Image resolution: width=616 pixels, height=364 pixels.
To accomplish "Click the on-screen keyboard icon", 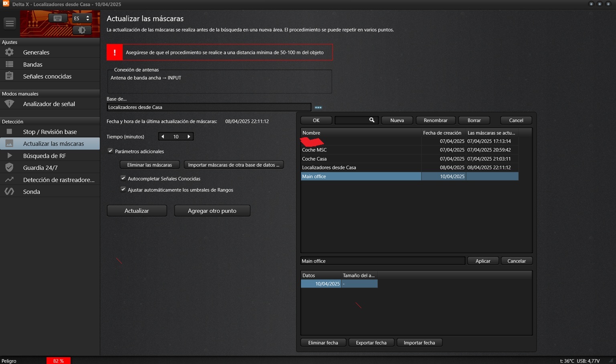I will click(x=57, y=18).
